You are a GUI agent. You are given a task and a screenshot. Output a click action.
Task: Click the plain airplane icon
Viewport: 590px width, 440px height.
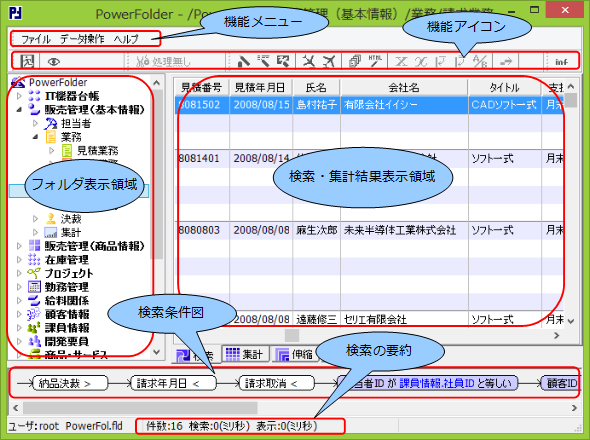coord(329,61)
